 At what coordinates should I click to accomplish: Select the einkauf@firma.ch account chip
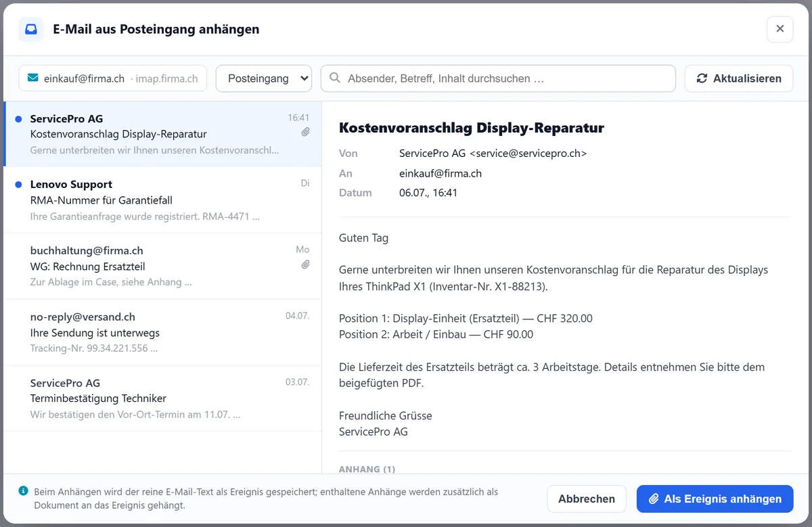[113, 78]
